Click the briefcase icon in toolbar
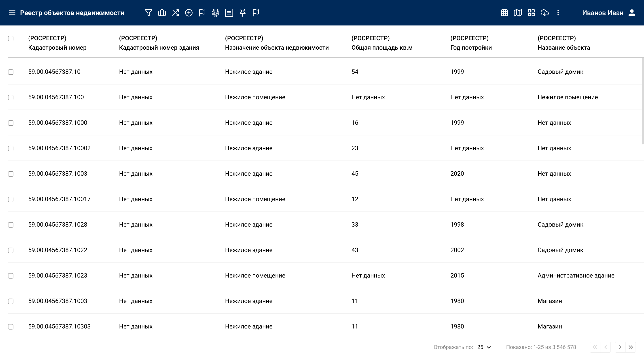This screenshot has height=362, width=644. click(162, 13)
